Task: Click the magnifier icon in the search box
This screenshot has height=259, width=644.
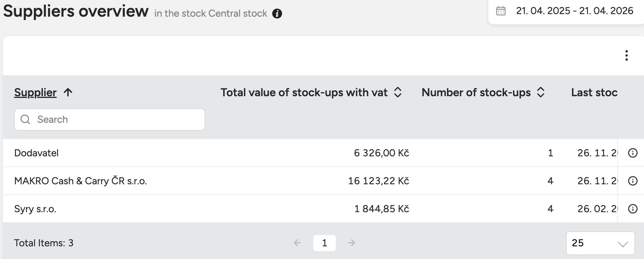Action: pos(25,119)
